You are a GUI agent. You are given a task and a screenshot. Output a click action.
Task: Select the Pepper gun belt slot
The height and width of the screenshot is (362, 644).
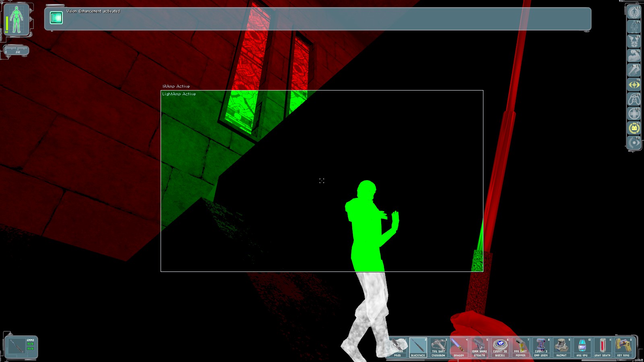520,348
